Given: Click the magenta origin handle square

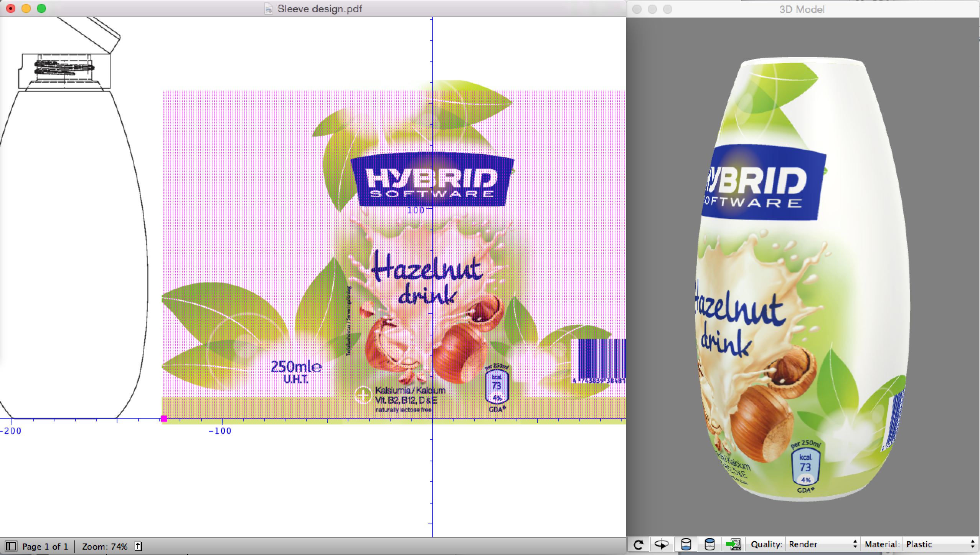Looking at the screenshot, I should [164, 419].
